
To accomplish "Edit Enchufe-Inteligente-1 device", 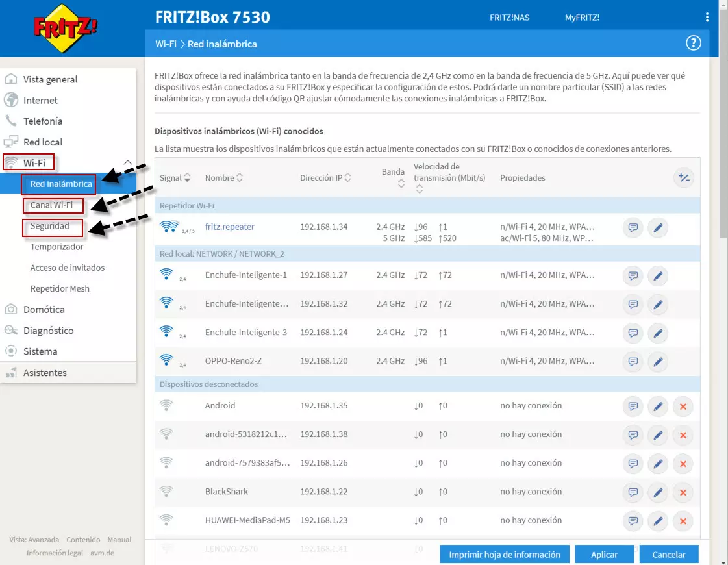I will 658,276.
